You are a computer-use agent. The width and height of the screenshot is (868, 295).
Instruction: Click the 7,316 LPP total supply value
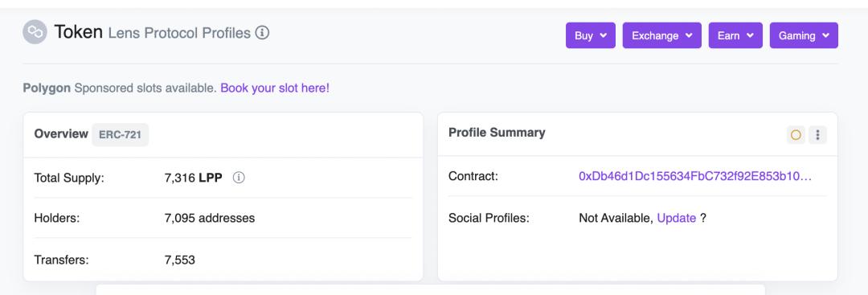(x=193, y=178)
